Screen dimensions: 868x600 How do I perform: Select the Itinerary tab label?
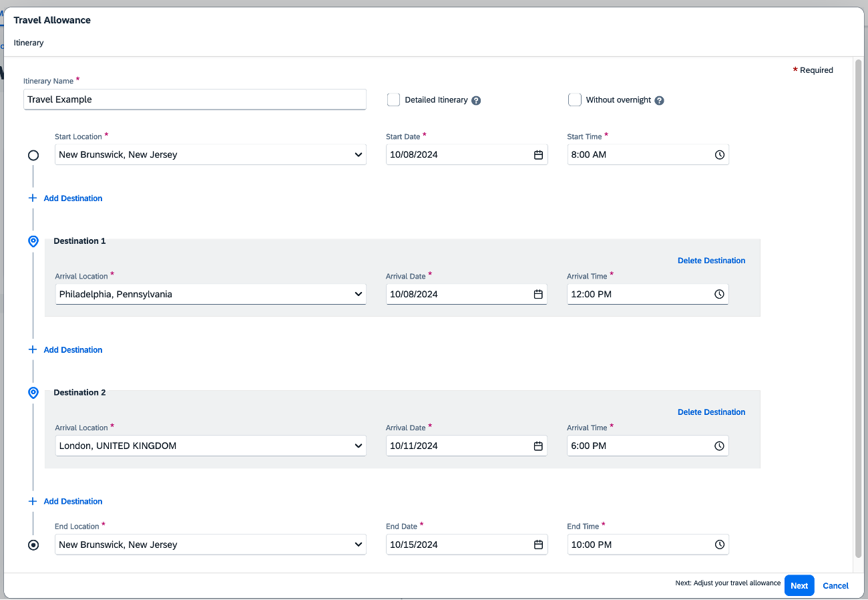(29, 43)
